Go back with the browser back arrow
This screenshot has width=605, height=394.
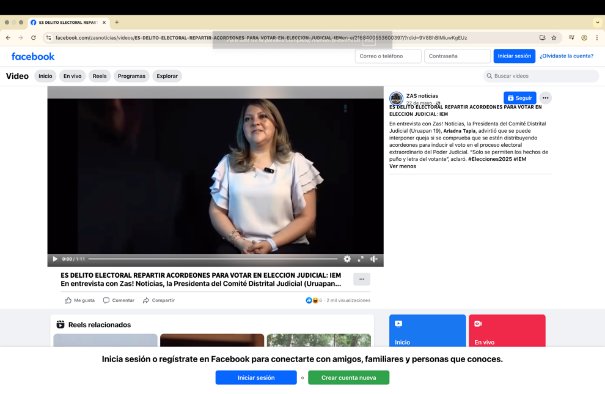8,38
